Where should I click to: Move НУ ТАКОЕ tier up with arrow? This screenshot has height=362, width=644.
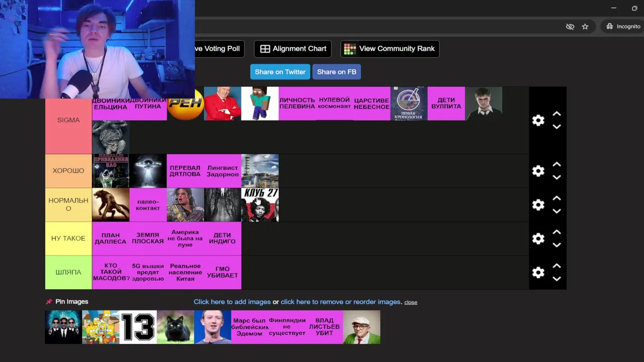click(556, 232)
